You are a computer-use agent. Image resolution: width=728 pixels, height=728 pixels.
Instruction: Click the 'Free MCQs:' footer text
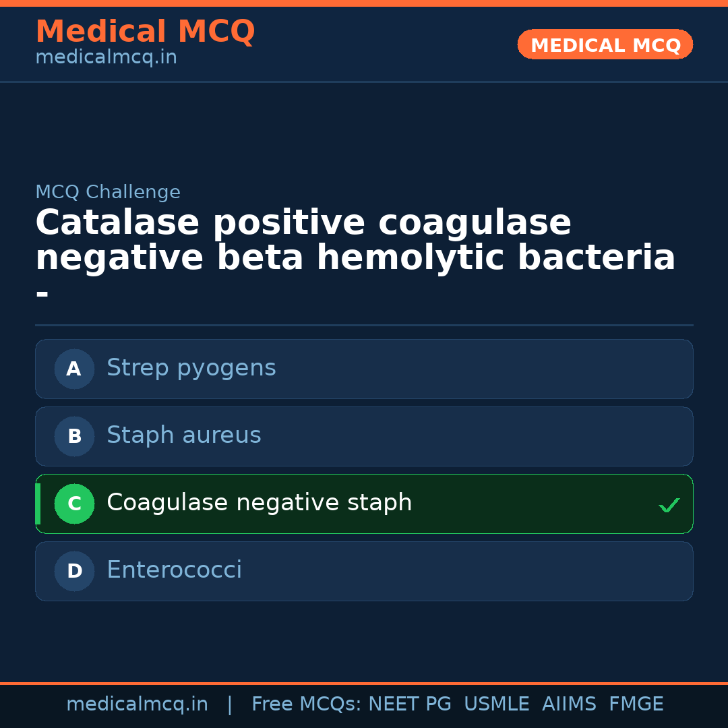[307, 704]
